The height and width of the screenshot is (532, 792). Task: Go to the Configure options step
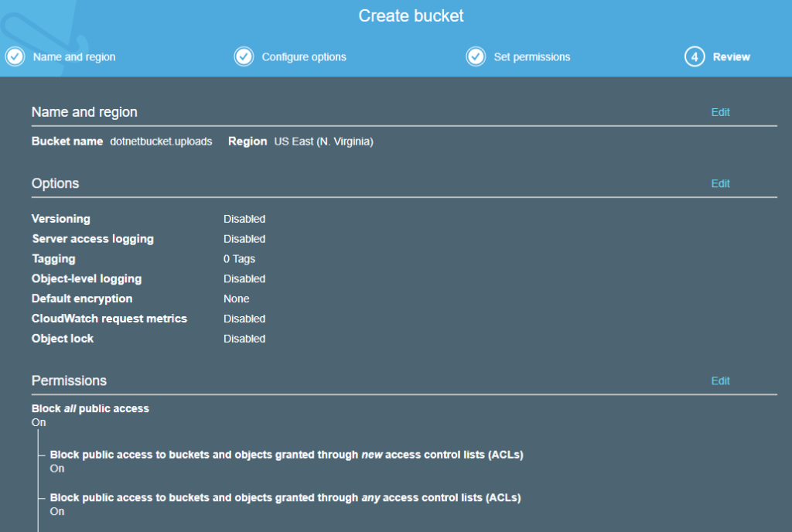click(304, 57)
